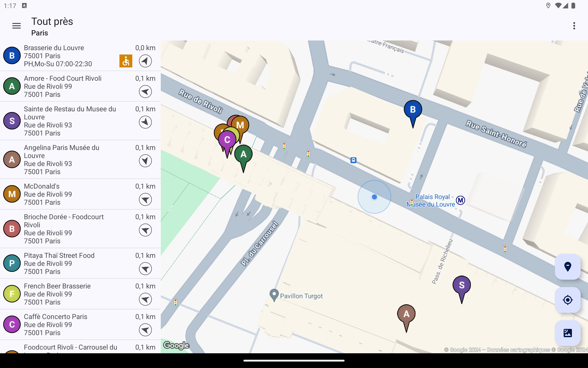
Task: Click red B avatar for Brioche Dorée
Action: click(x=12, y=229)
